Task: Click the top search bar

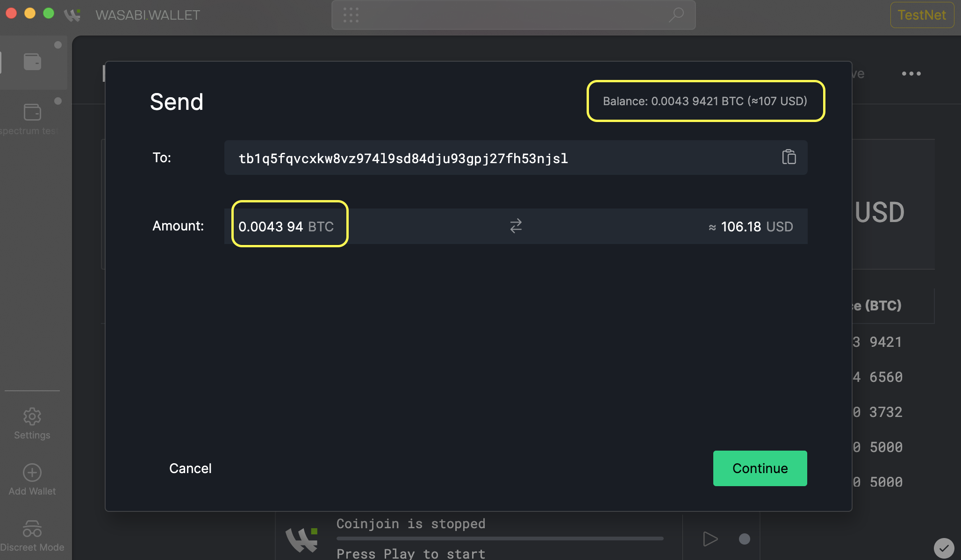Action: pos(513,15)
